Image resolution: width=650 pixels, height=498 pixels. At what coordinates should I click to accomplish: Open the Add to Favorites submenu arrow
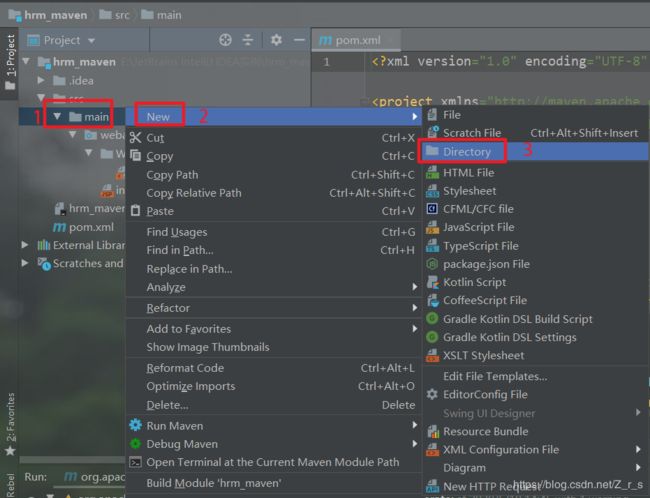coord(415,328)
